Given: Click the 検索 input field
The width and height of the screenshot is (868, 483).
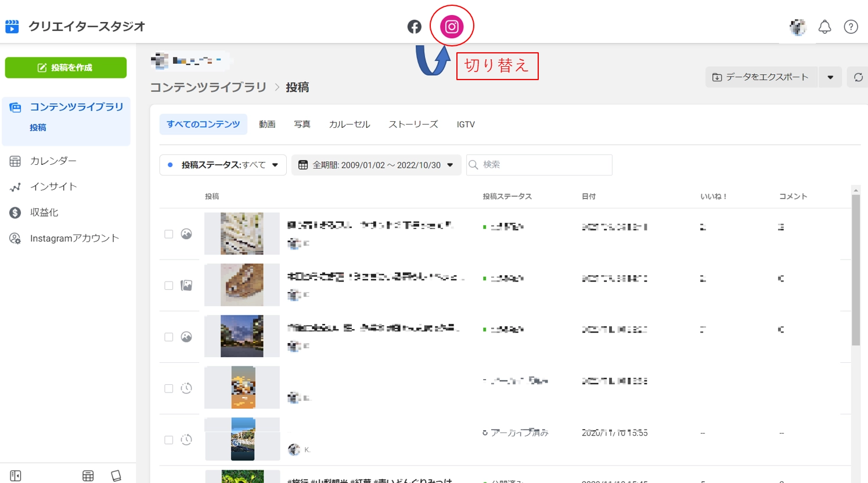Looking at the screenshot, I should click(539, 165).
